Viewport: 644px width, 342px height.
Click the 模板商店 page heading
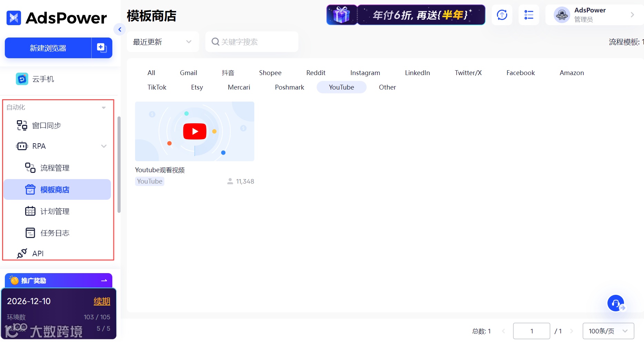152,16
